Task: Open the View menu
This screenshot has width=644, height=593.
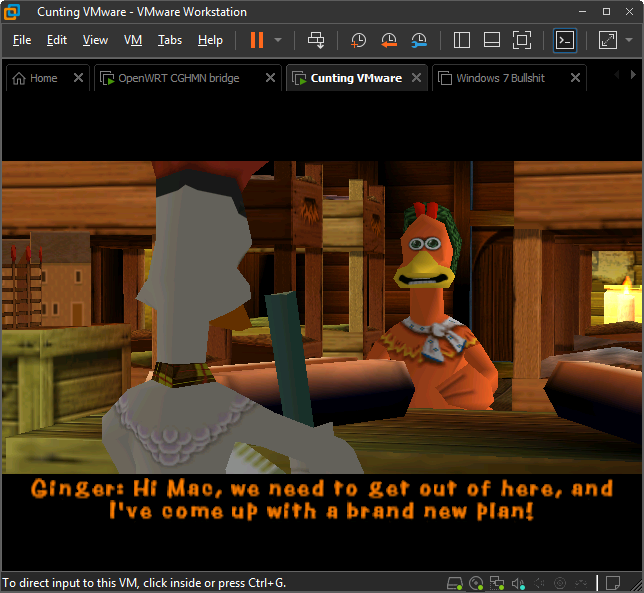Action: pyautogui.click(x=95, y=40)
